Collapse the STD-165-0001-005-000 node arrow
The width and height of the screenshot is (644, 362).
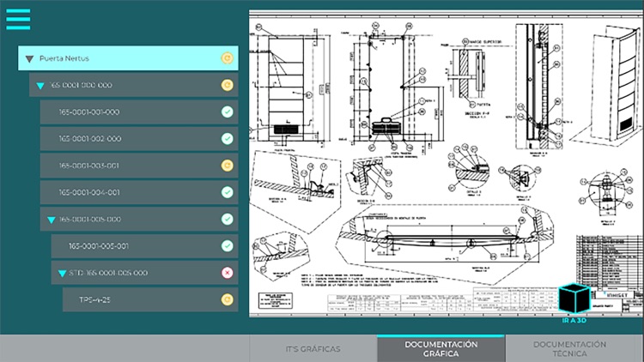63,274
